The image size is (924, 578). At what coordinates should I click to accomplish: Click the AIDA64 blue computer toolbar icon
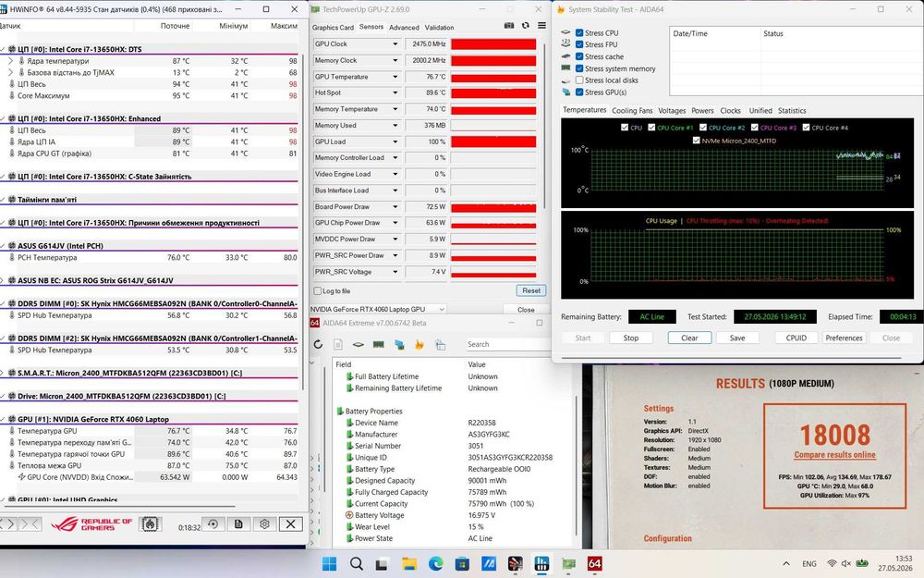pyautogui.click(x=399, y=344)
